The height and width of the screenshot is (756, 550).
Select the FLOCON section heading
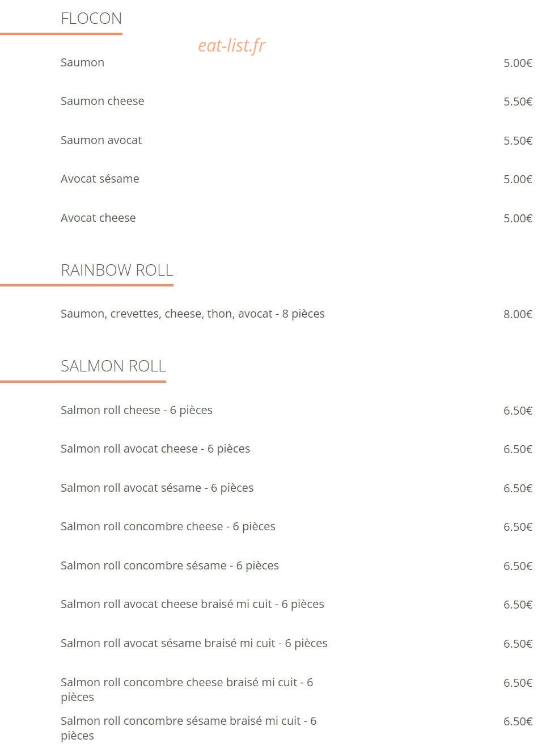91,19
